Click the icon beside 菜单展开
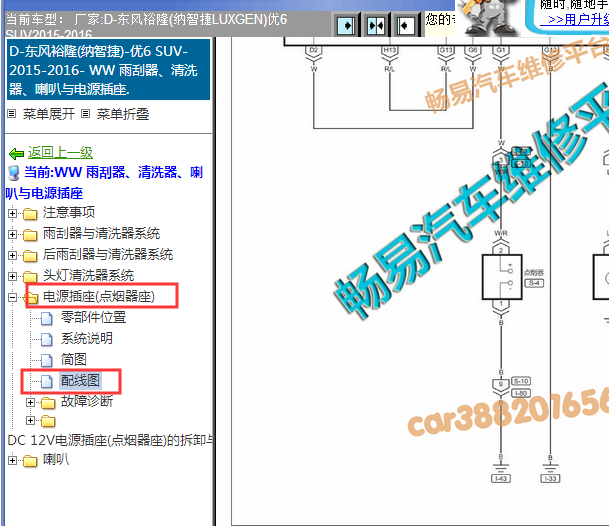 pos(12,114)
